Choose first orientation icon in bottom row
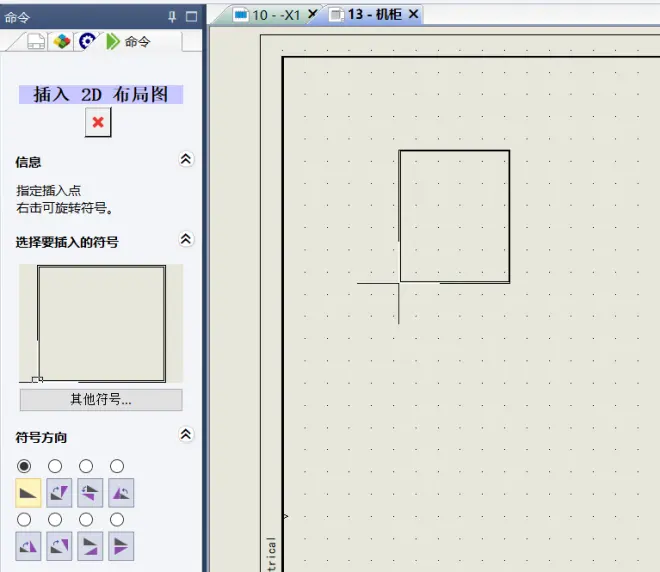Screen dimensions: 660x572 click(28, 546)
